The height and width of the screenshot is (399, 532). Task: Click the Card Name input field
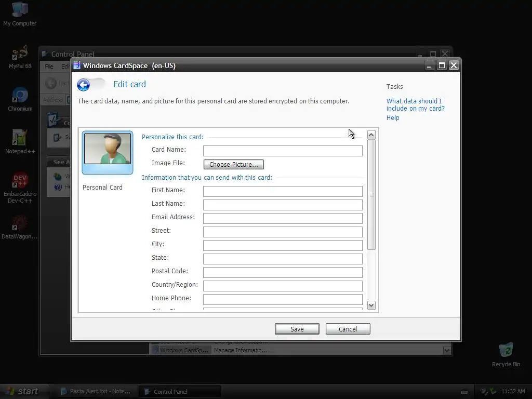[283, 151]
